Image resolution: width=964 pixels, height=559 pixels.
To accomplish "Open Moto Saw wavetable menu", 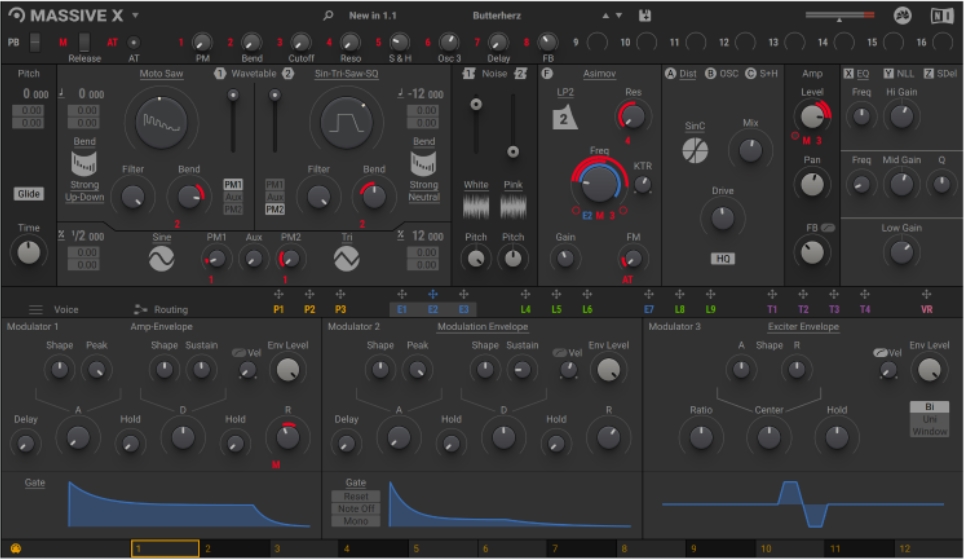I will point(161,73).
